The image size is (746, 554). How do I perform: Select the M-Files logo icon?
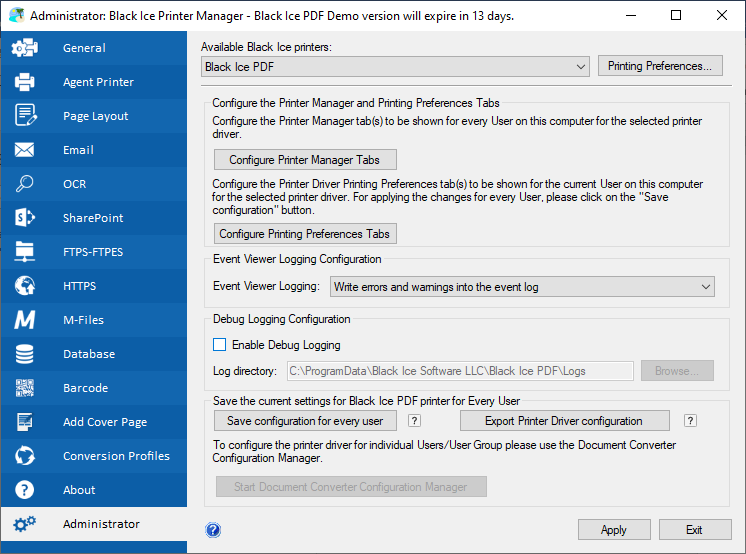tap(25, 320)
